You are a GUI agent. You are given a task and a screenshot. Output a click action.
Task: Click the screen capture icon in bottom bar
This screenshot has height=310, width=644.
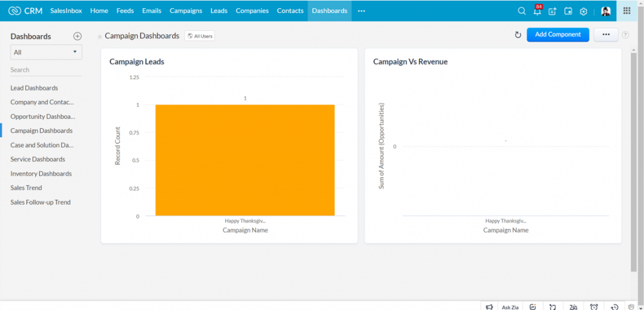click(553, 306)
